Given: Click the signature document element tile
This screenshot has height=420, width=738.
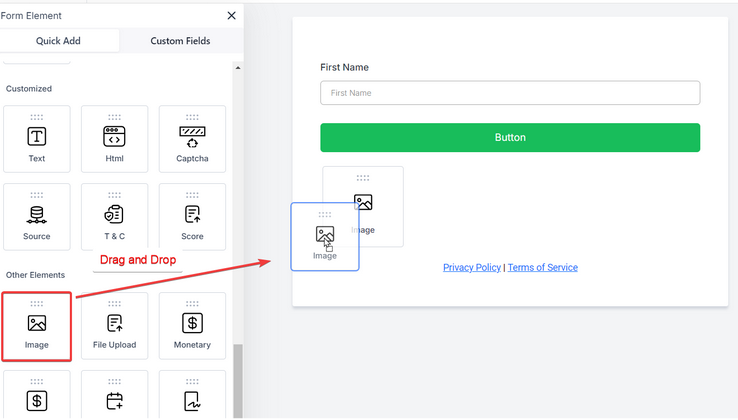Looking at the screenshot, I should point(192,396).
